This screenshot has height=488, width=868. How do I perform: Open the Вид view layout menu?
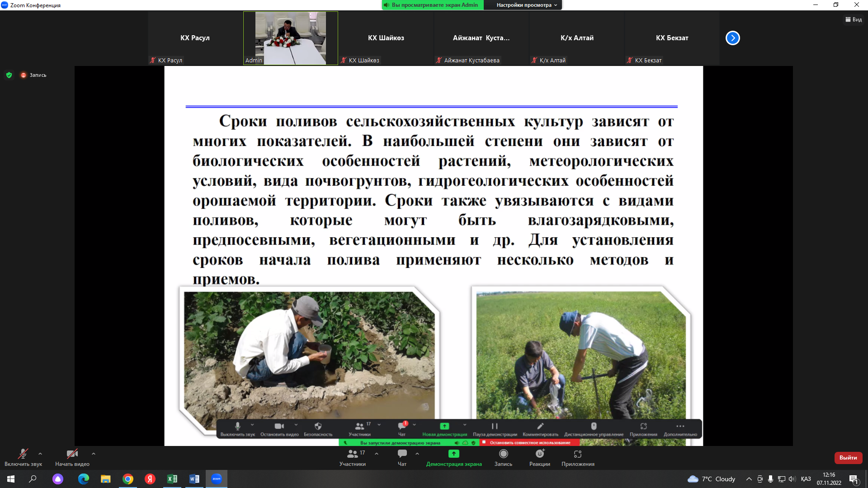854,19
